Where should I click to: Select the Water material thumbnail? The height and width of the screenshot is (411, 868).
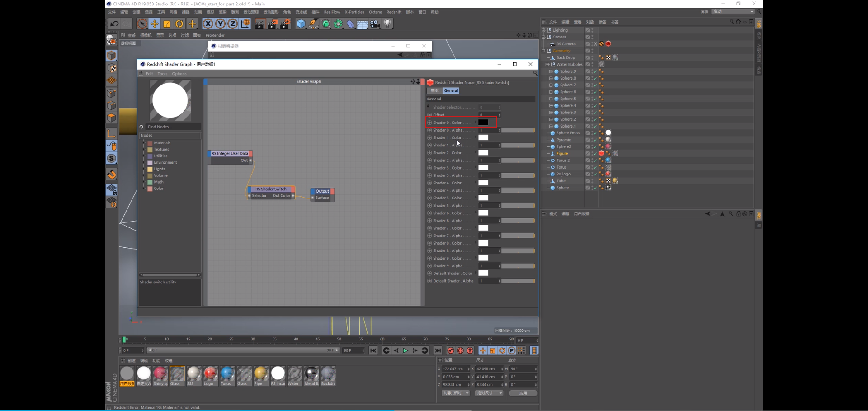pos(294,376)
